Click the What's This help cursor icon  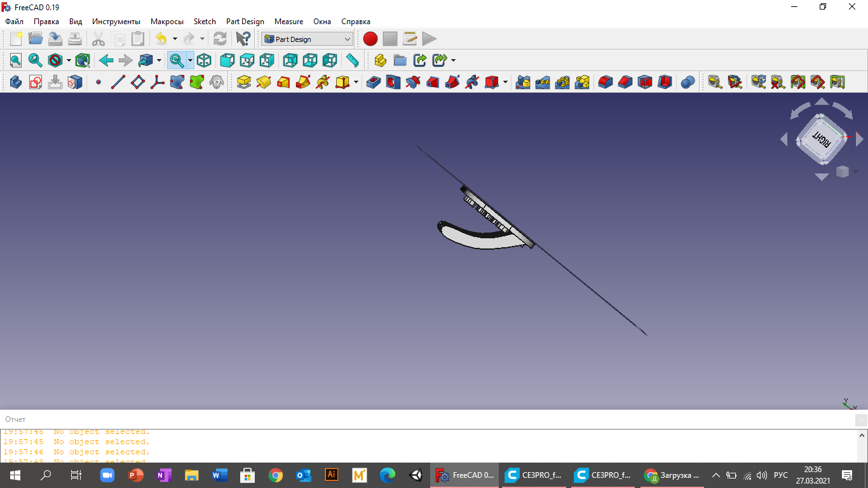(243, 39)
